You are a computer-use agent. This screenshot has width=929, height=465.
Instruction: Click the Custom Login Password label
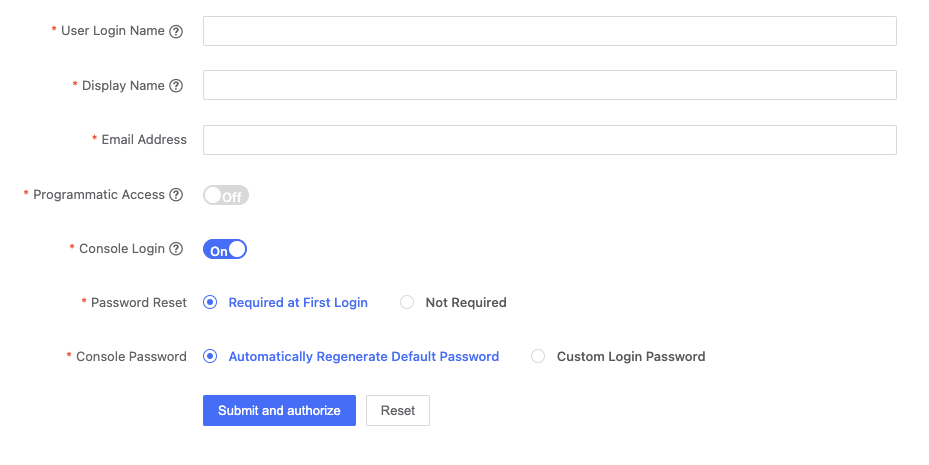(x=630, y=357)
